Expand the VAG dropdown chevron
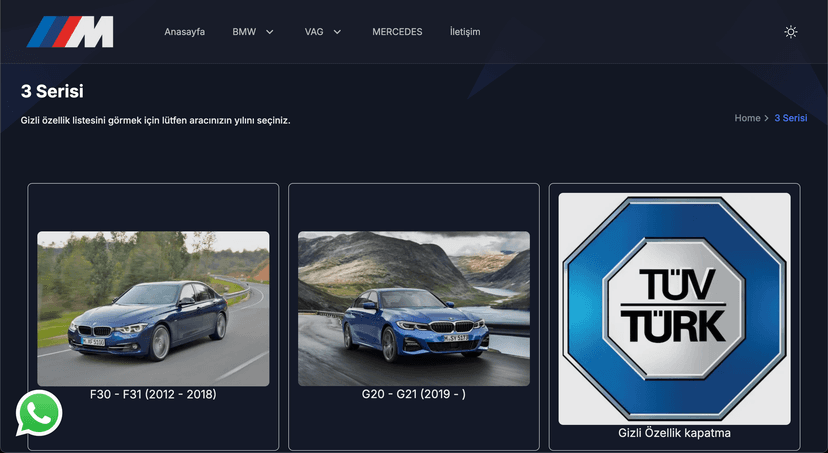Viewport: 828px width, 453px height. point(337,32)
